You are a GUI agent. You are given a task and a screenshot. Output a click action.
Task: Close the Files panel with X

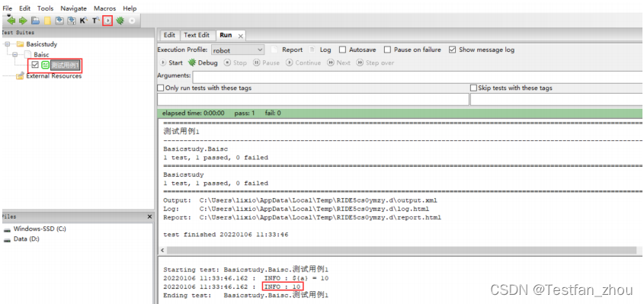pyautogui.click(x=150, y=216)
